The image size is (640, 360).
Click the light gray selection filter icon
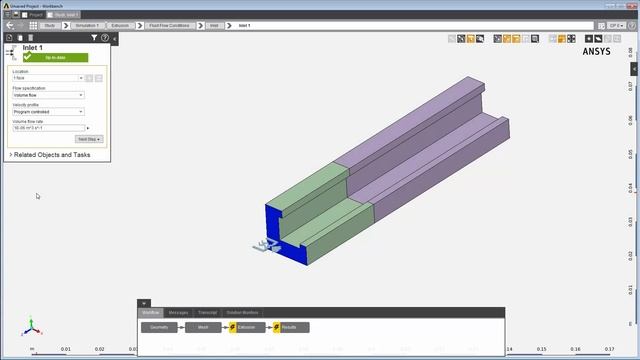pos(526,39)
